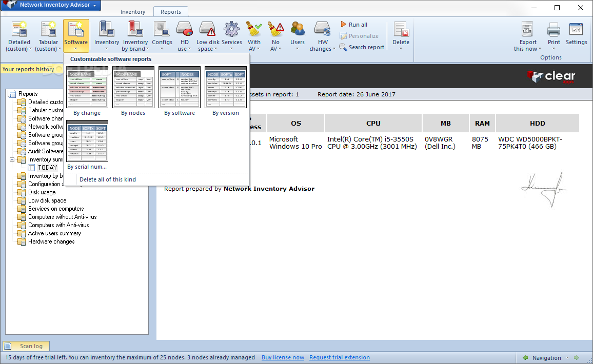The height and width of the screenshot is (364, 593).
Task: Click Personalize in the ribbon
Action: click(x=359, y=36)
